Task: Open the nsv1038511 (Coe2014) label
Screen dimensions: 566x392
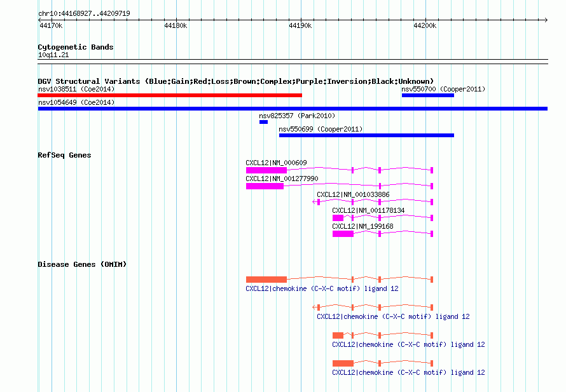Action: (76, 89)
